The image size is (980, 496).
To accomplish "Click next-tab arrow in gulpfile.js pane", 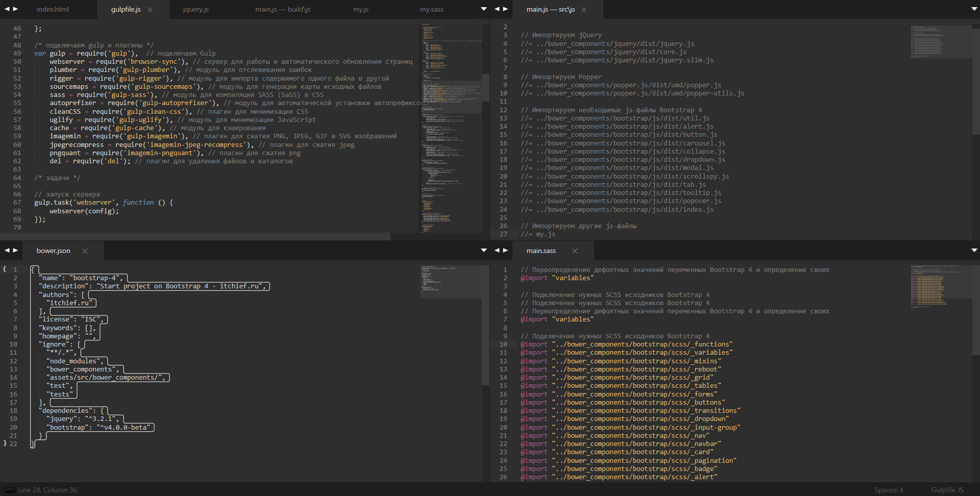I will [x=15, y=9].
